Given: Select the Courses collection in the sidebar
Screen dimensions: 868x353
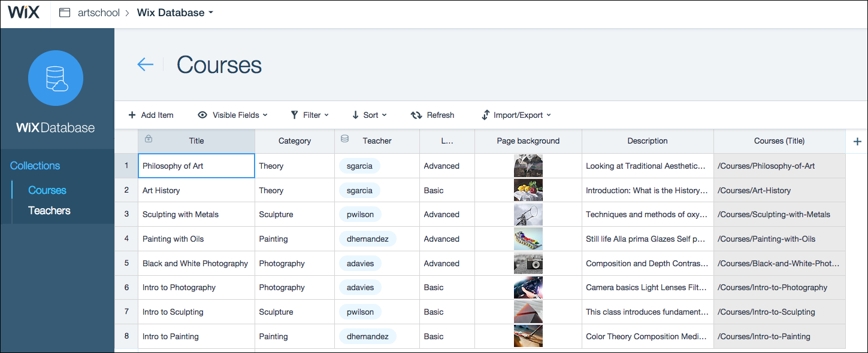Looking at the screenshot, I should [47, 190].
